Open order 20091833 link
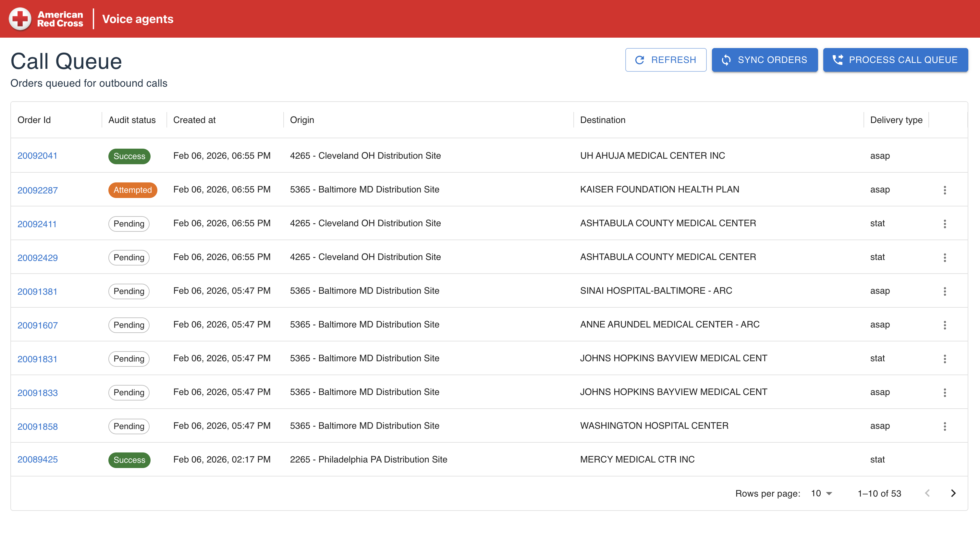This screenshot has width=980, height=555. click(37, 393)
